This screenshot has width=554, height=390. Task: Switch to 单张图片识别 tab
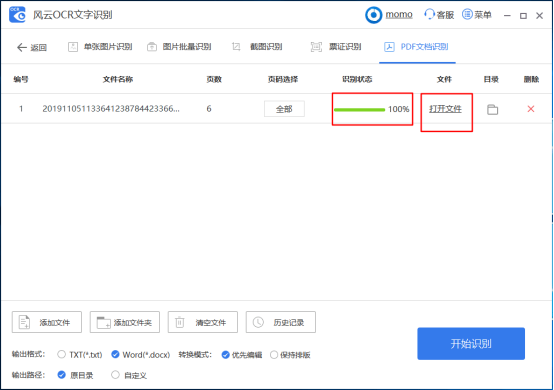pos(100,47)
